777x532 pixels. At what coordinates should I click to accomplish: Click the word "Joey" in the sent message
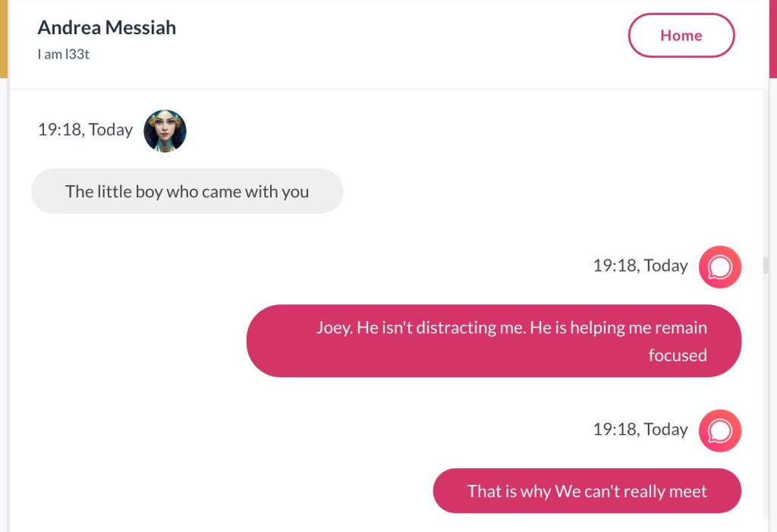332,328
